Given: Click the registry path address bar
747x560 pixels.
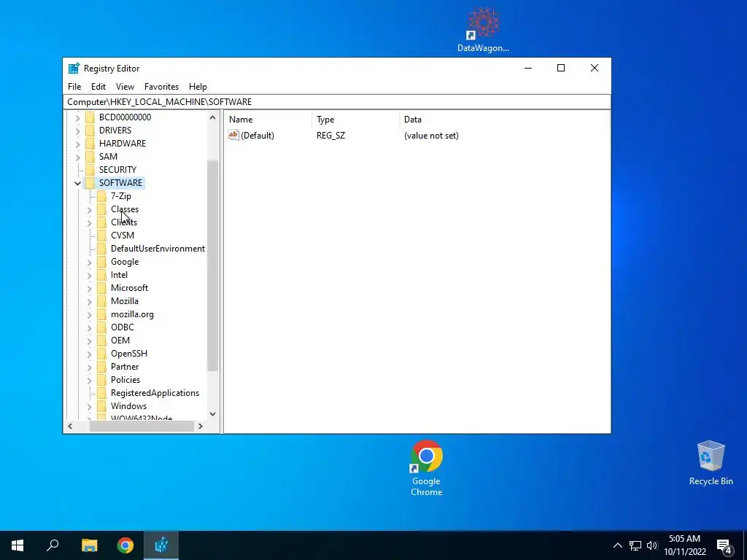Looking at the screenshot, I should [x=337, y=102].
